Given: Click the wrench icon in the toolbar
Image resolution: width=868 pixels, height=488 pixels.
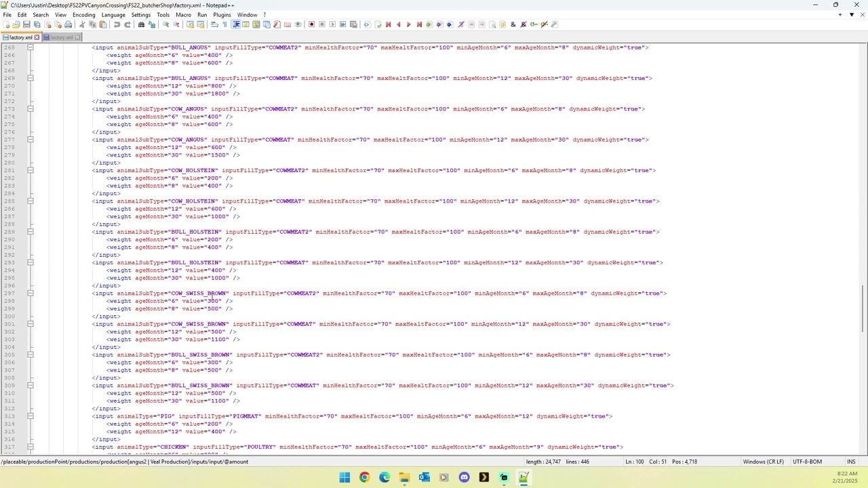Looking at the screenshot, I should (x=554, y=24).
